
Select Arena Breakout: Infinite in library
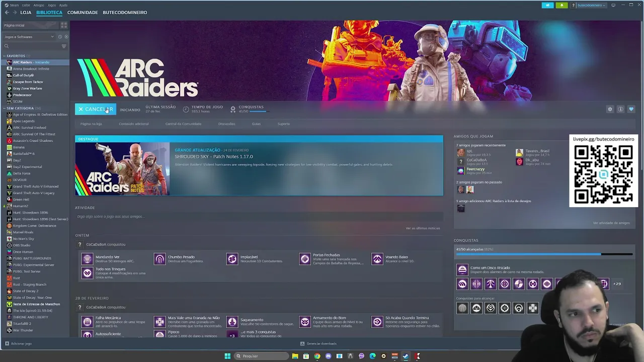pos(31,69)
